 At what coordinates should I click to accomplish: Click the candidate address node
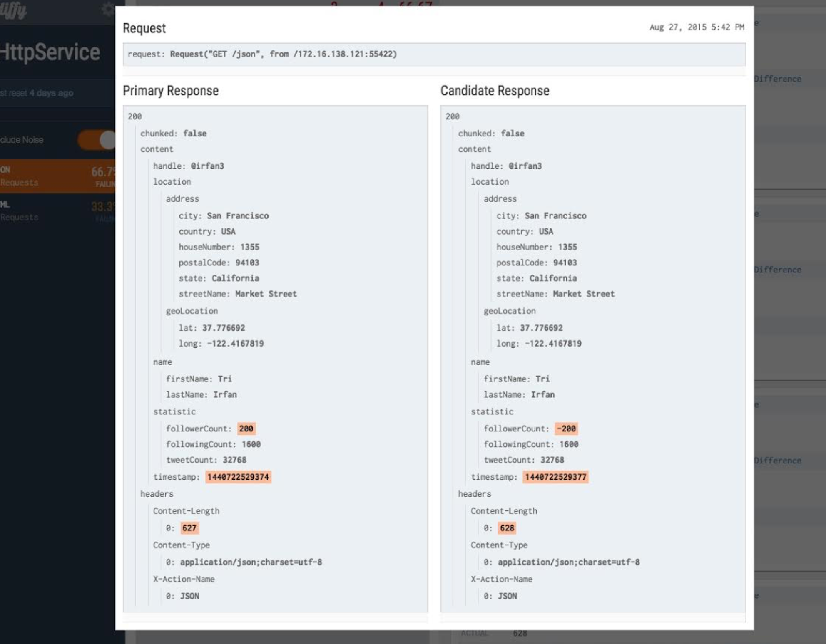(x=500, y=199)
